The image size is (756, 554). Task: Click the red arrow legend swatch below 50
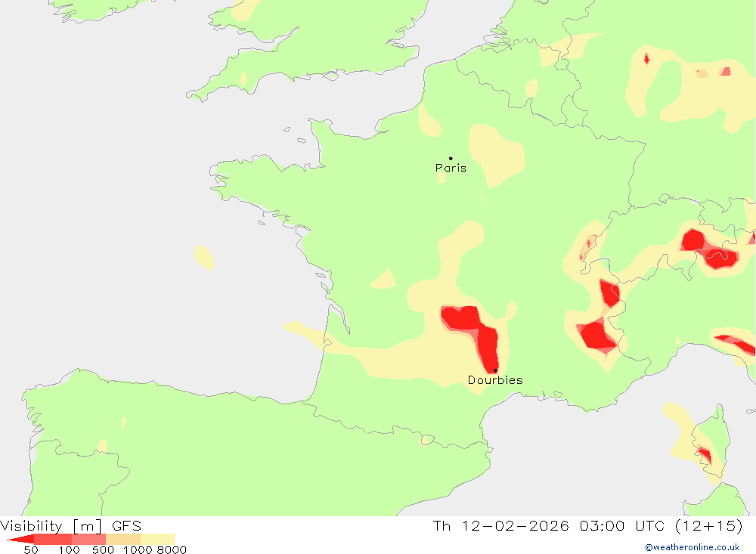[x=20, y=539]
